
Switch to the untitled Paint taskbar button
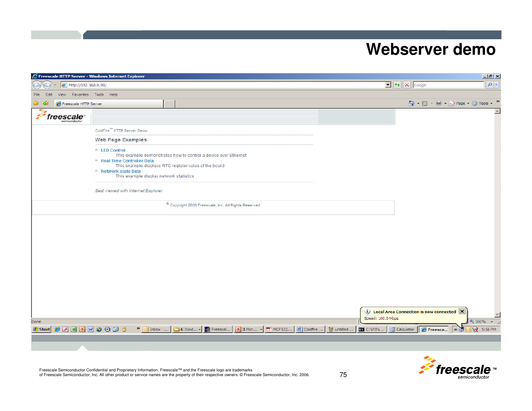[341, 329]
